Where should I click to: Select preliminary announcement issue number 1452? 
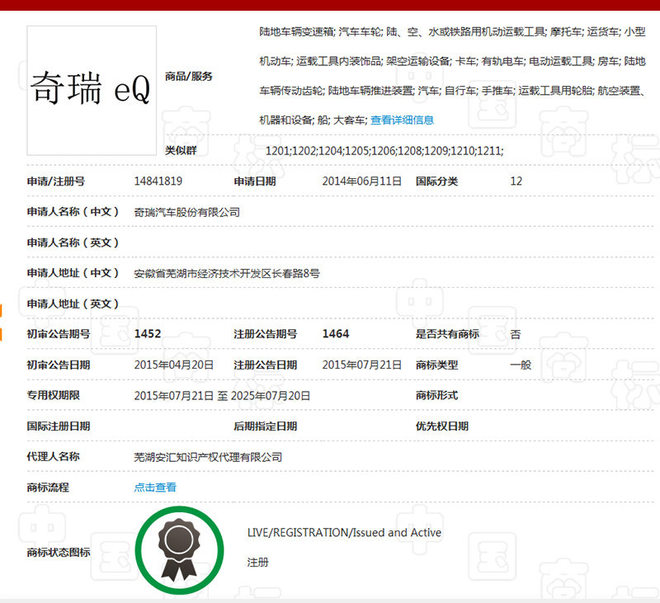148,334
